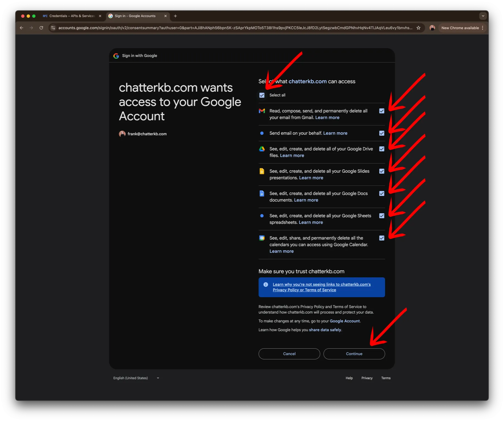Click the browser forward arrow

(x=31, y=28)
